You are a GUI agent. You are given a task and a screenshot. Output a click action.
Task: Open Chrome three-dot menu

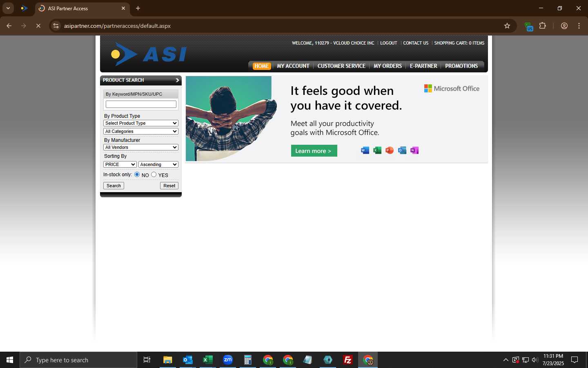tap(579, 26)
